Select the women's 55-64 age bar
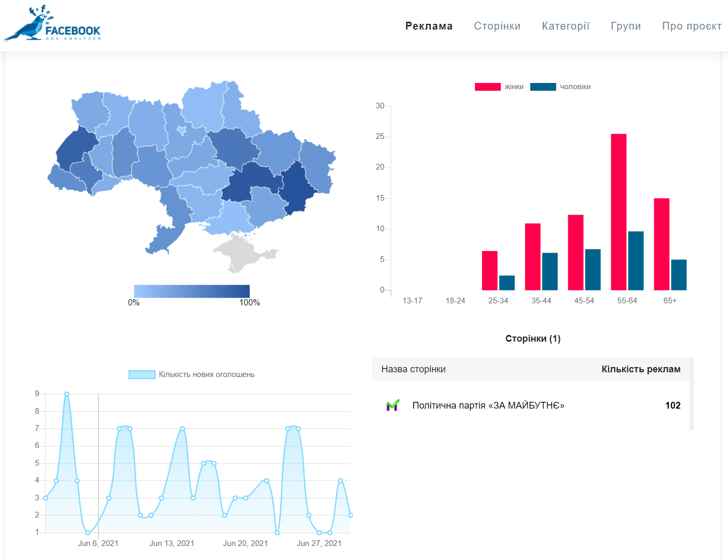This screenshot has width=728, height=560. [x=618, y=212]
